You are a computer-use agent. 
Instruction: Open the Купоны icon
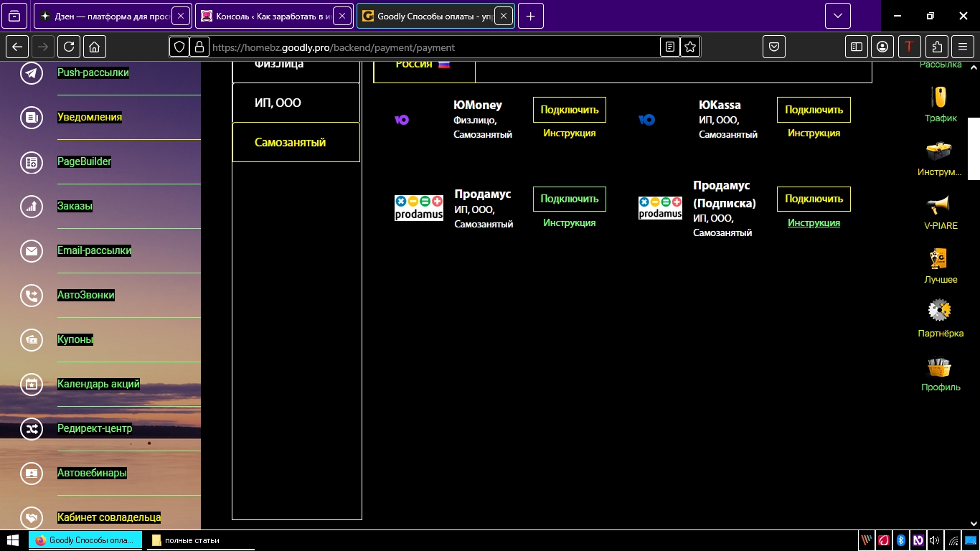point(32,339)
